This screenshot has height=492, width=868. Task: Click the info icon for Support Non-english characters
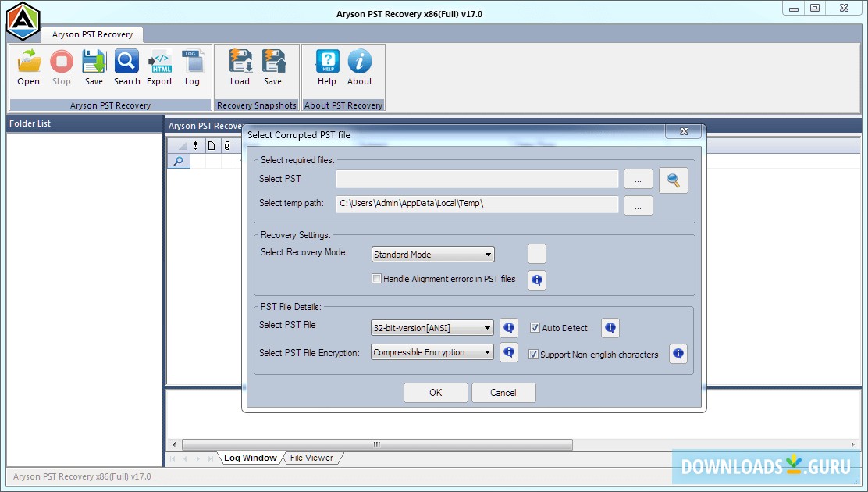tap(678, 354)
